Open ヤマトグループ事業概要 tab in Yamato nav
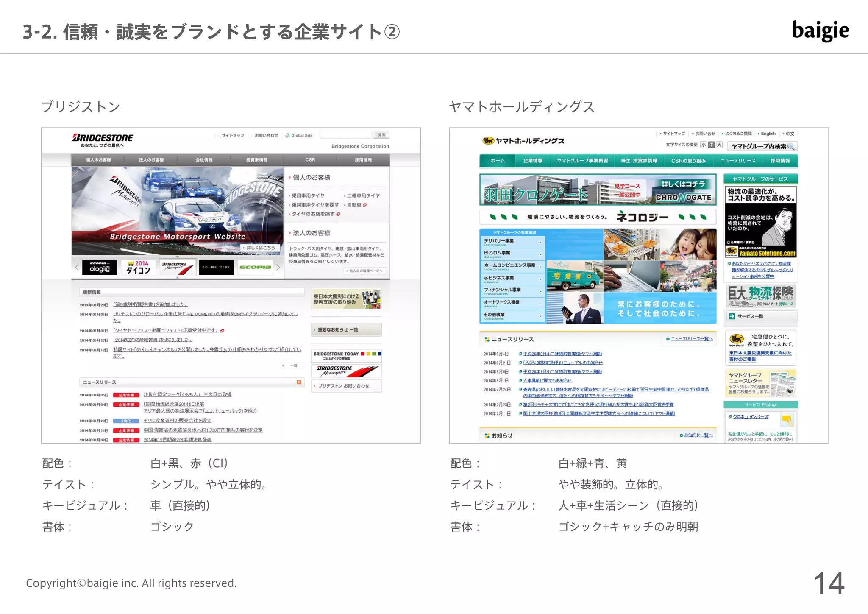 [x=582, y=161]
